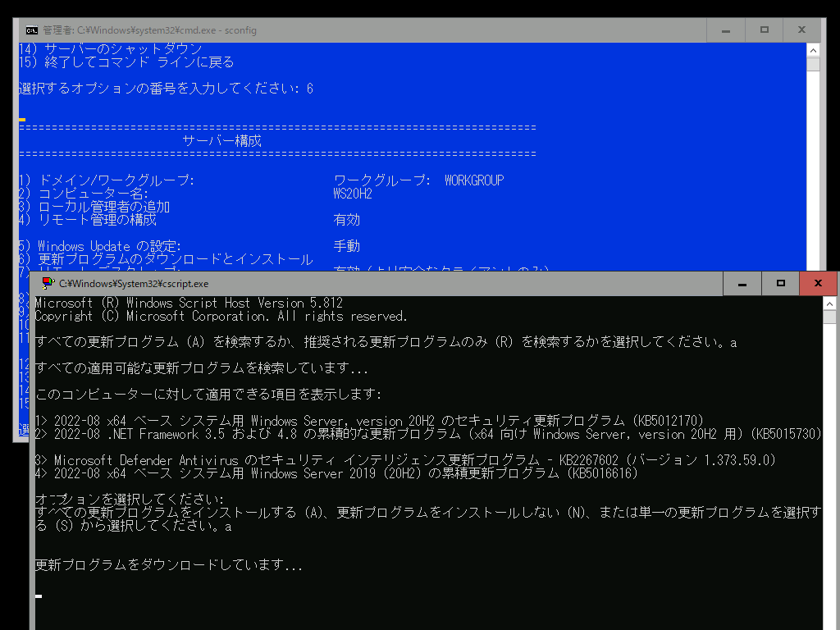
Task: Close the sconfig command prompt window
Action: (801, 30)
